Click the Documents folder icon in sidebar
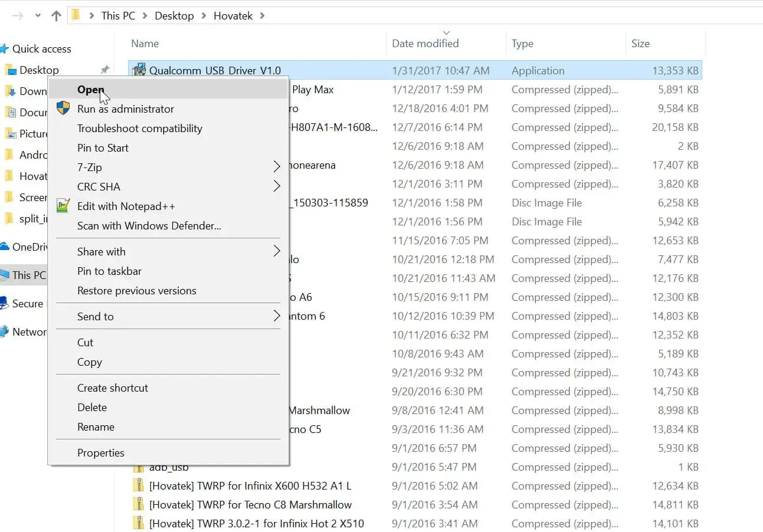763x532 pixels. point(10,113)
